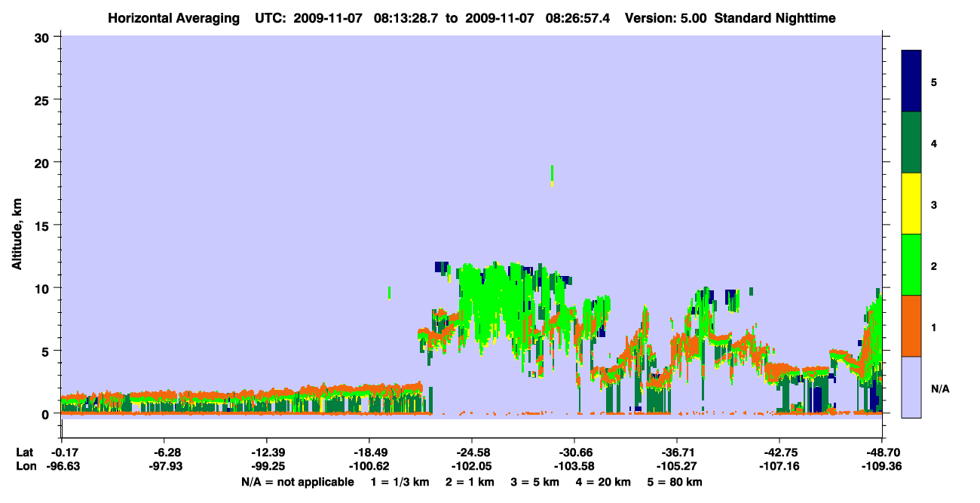Click longitude value -99.25
This screenshot has width=980, height=503.
click(x=267, y=466)
